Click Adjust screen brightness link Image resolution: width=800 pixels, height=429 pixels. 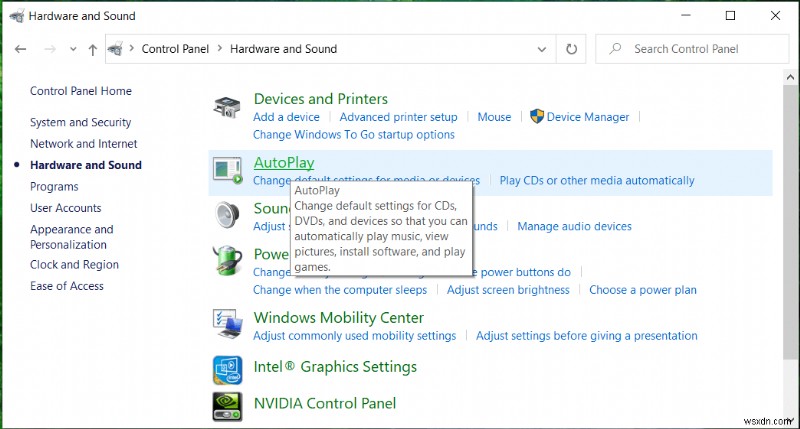coord(508,290)
